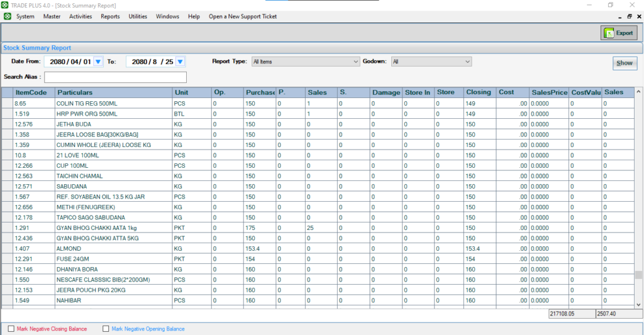Click Open a New Support Ticket

[243, 16]
